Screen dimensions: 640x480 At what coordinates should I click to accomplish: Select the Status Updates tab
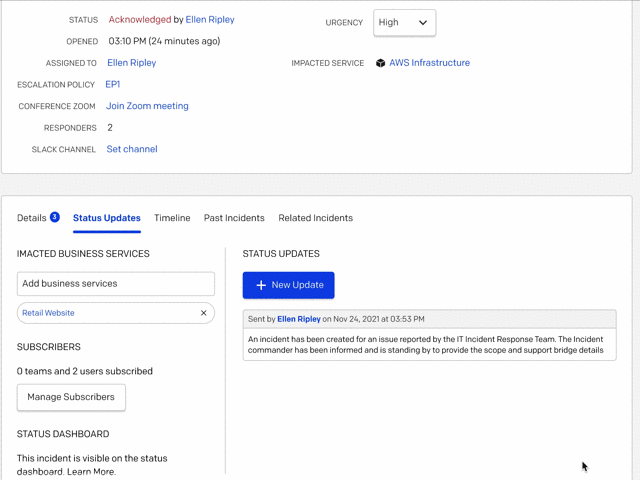click(x=107, y=218)
